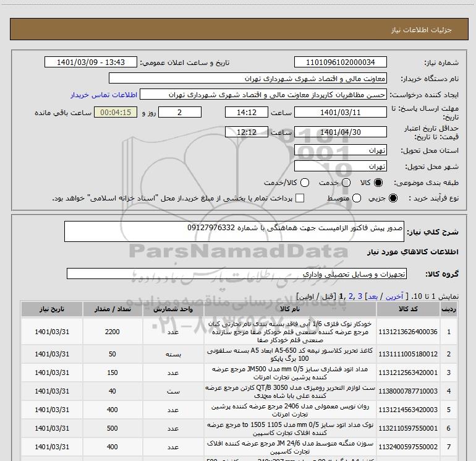The height and width of the screenshot is (461, 476).
Task: Click the جزئیات اطلاعات نیاز page header
Action: (x=422, y=30)
